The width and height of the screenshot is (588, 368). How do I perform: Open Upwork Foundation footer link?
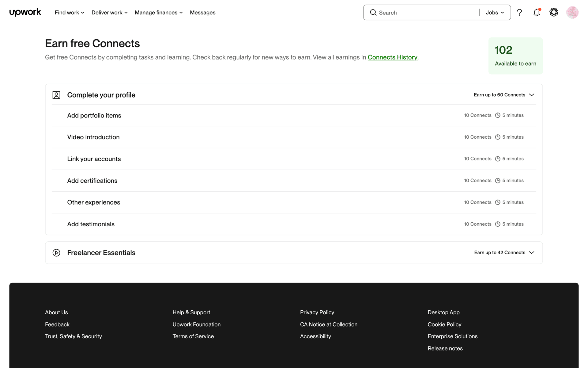197,324
